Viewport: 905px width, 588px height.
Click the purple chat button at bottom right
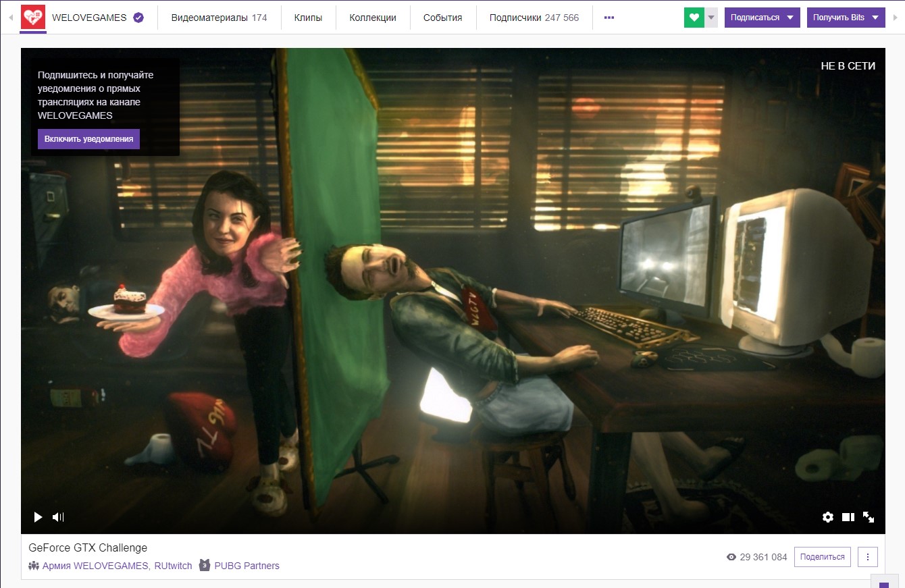coord(884,581)
